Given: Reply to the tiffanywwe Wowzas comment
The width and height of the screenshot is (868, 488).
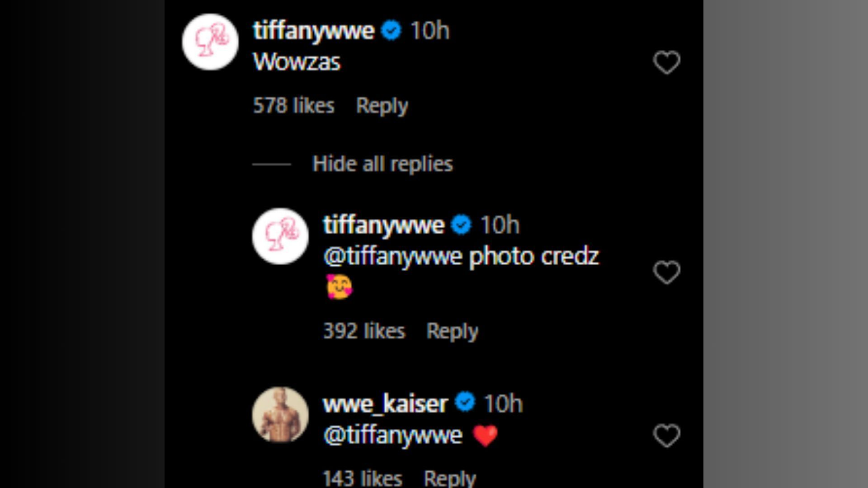Looking at the screenshot, I should [x=382, y=105].
